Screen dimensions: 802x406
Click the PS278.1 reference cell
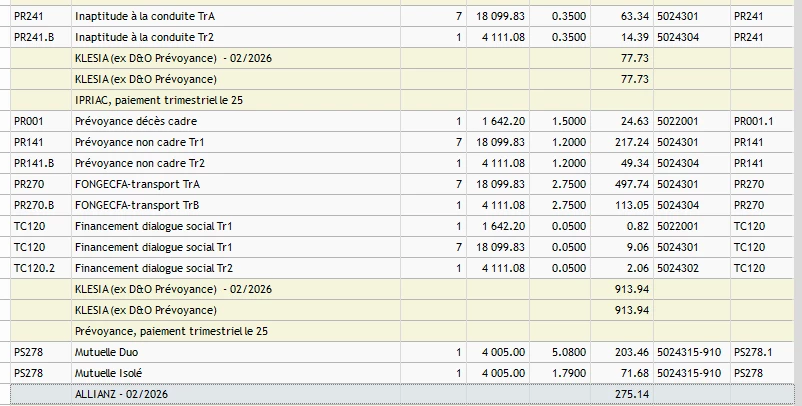(x=762, y=352)
